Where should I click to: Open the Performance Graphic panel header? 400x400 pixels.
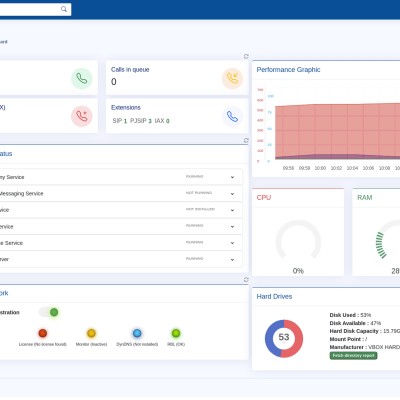pyautogui.click(x=288, y=70)
